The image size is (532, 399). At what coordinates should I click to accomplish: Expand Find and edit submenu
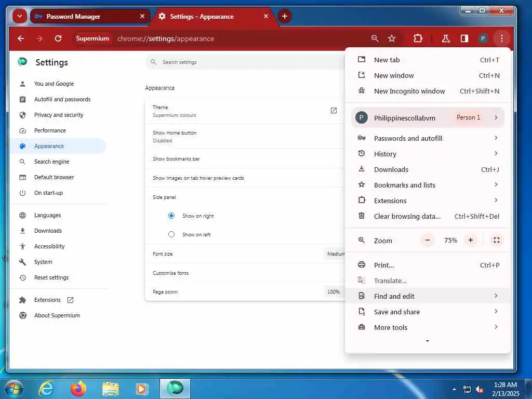tap(428, 296)
